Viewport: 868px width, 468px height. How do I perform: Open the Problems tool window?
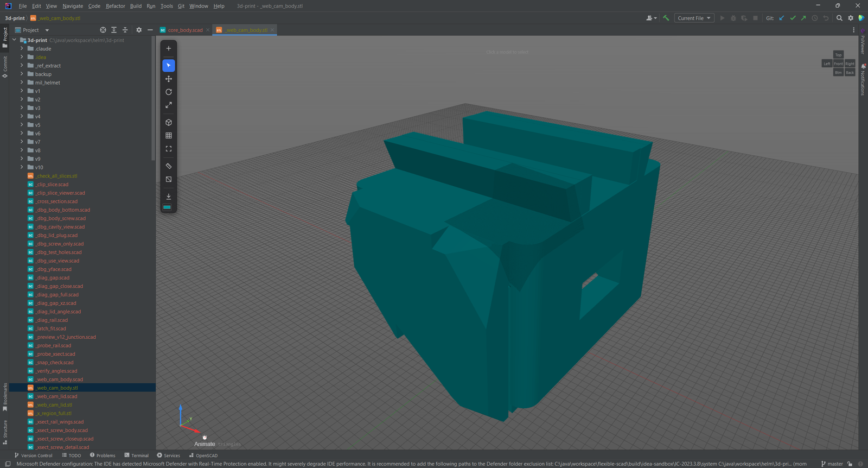click(103, 456)
